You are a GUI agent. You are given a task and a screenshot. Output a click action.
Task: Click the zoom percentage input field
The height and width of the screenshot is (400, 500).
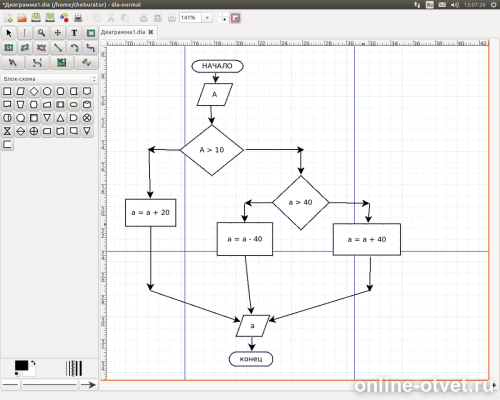191,18
